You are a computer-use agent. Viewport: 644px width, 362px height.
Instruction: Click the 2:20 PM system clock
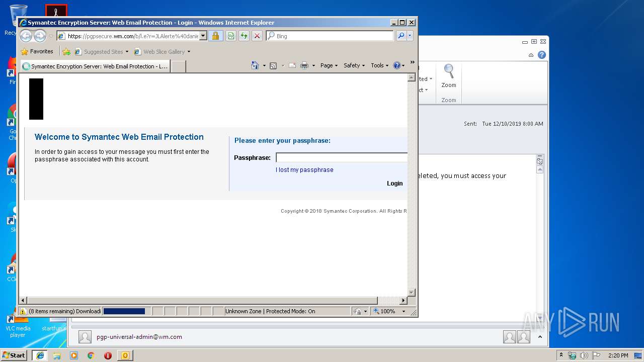tap(618, 355)
